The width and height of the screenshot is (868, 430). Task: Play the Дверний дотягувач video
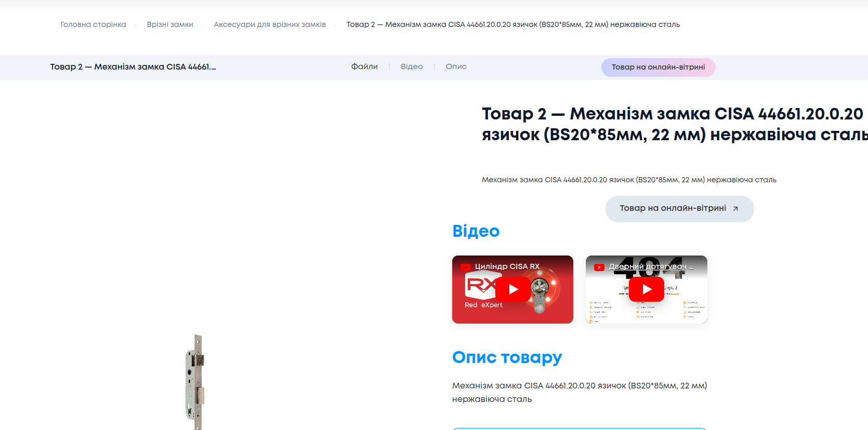(x=647, y=289)
